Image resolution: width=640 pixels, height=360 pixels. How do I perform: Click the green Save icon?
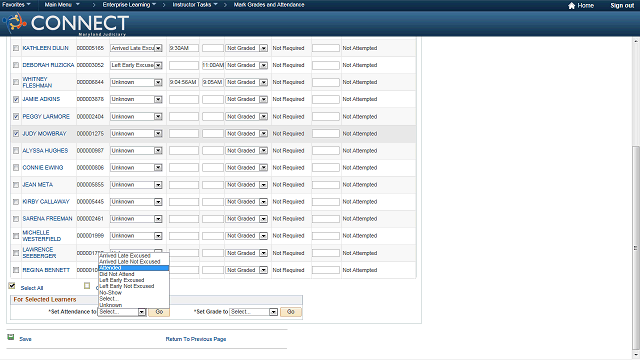[11, 337]
